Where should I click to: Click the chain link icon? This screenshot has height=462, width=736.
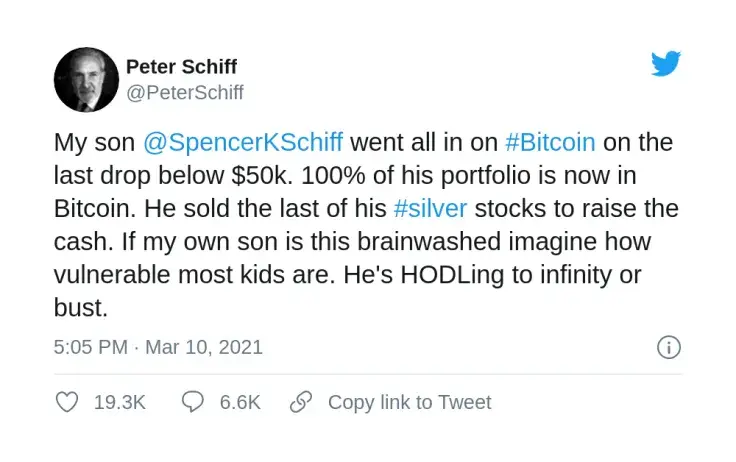coord(301,402)
